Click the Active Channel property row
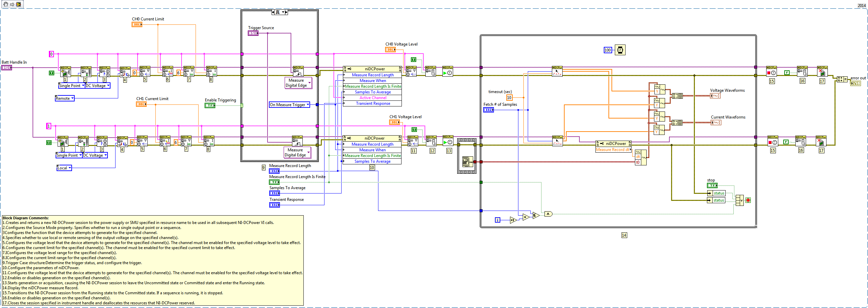This screenshot has width=868, height=308. click(372, 98)
